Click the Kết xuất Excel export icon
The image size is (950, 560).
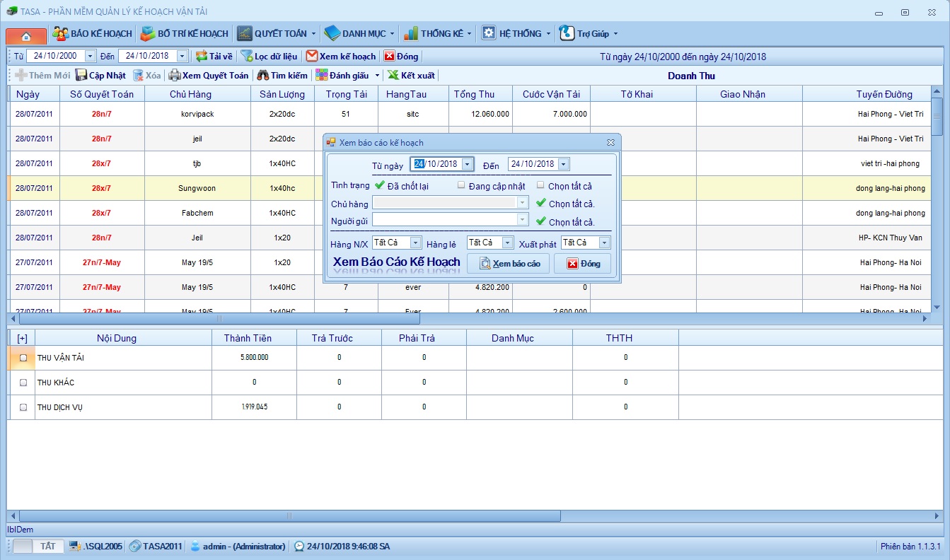(393, 76)
